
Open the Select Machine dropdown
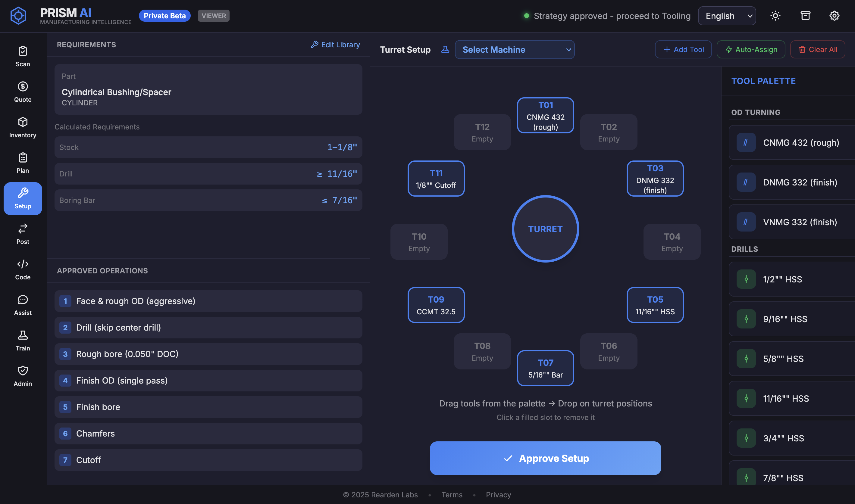[x=515, y=50]
